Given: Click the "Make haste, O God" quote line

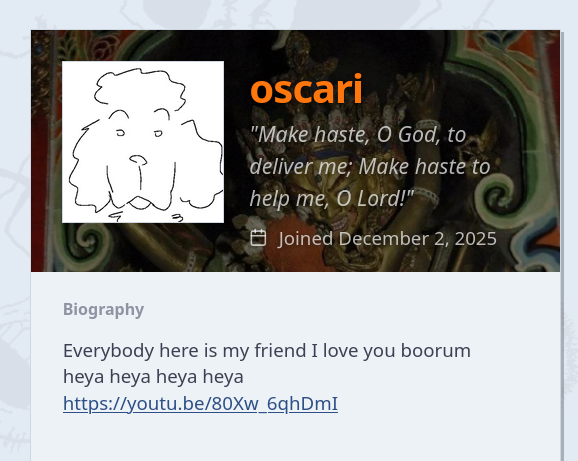Looking at the screenshot, I should click(358, 135).
